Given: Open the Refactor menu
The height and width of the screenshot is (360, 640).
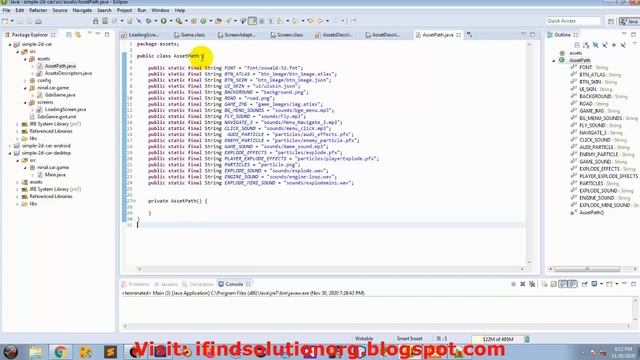Looking at the screenshot, I should coord(38,10).
